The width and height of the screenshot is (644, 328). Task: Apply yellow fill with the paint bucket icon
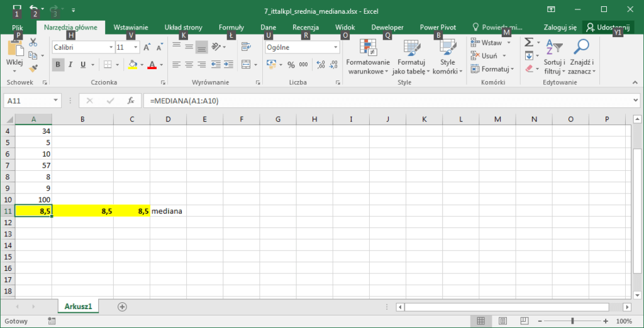[132, 65]
